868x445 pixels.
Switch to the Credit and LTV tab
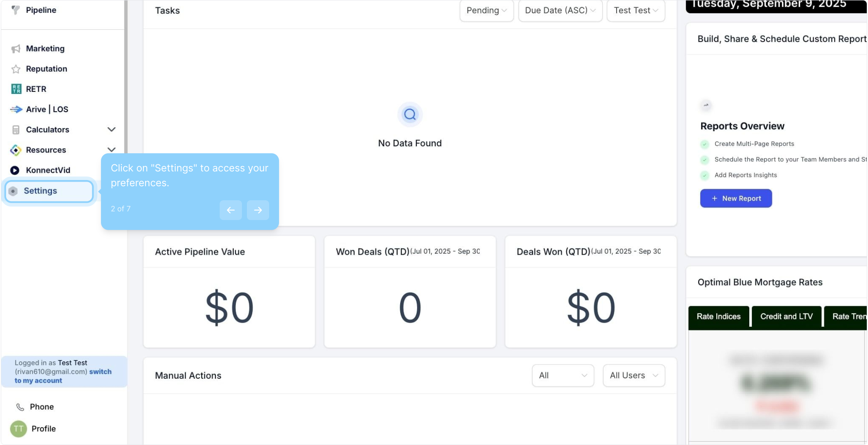tap(786, 316)
